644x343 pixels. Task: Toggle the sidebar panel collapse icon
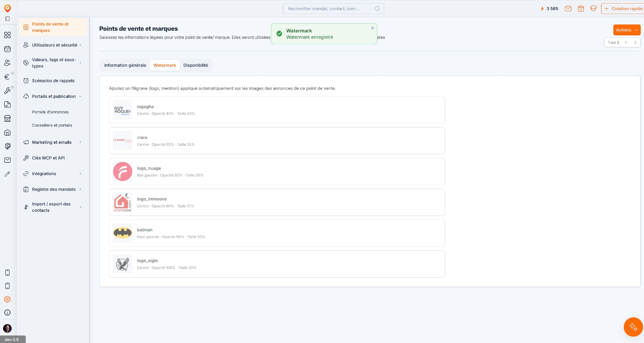[x=8, y=19]
